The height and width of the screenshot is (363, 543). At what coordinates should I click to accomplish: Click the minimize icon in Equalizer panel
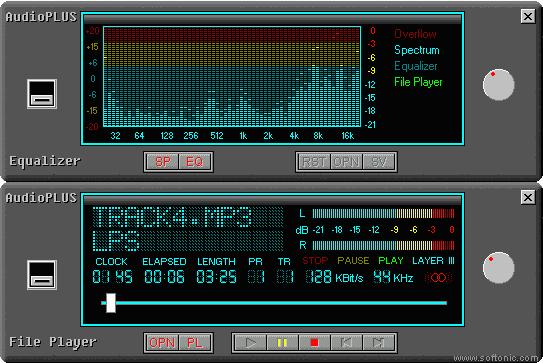pyautogui.click(x=42, y=94)
